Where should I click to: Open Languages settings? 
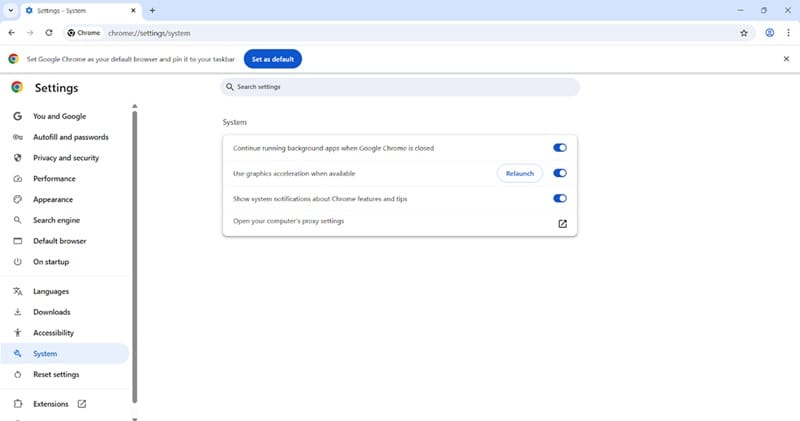pyautogui.click(x=51, y=291)
